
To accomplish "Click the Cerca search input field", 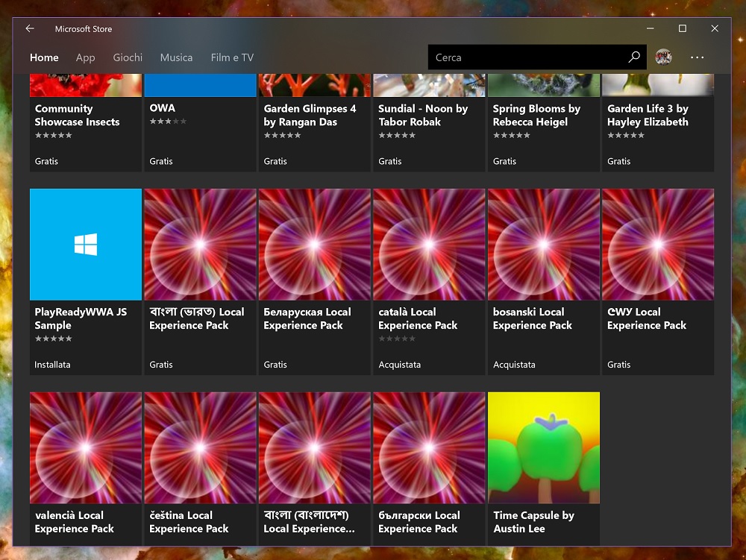I will pyautogui.click(x=526, y=57).
